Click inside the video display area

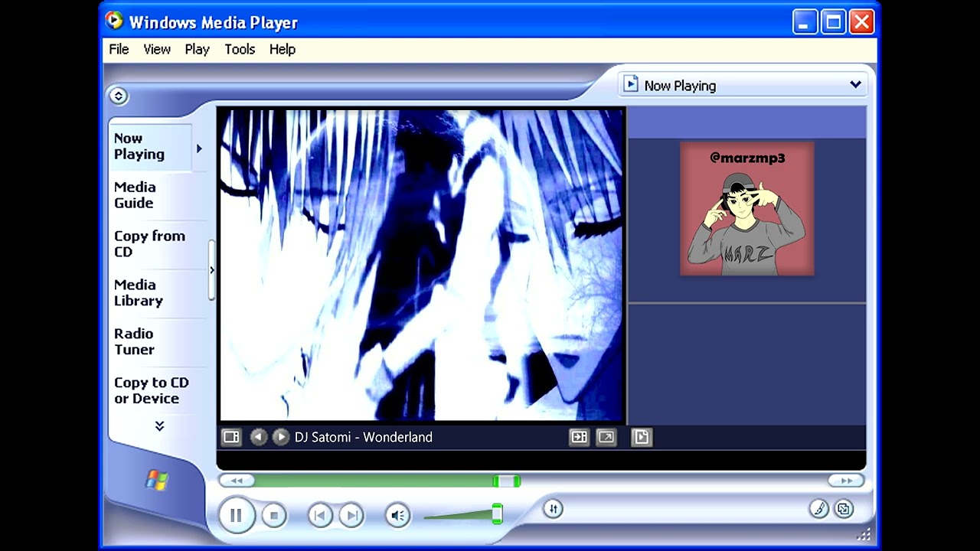(x=422, y=265)
